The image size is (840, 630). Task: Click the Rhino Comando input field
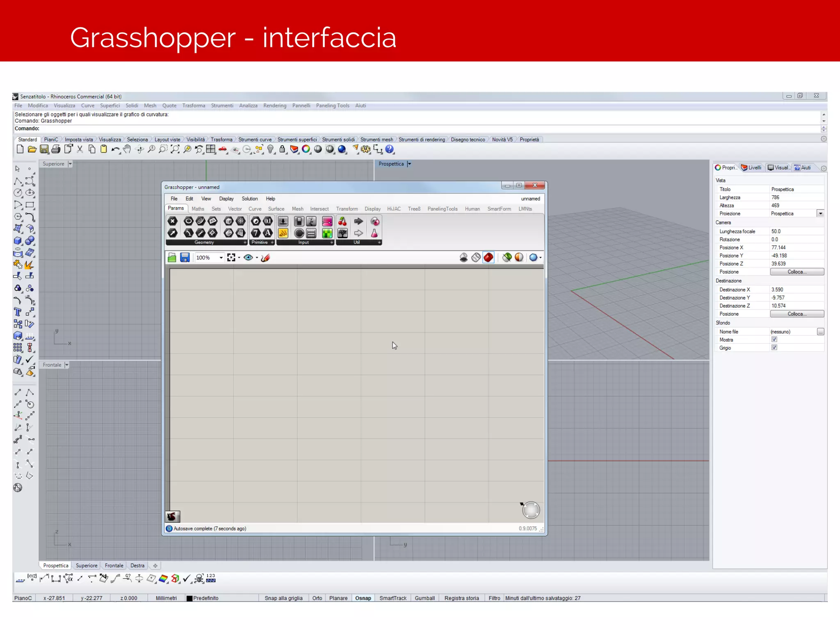417,128
